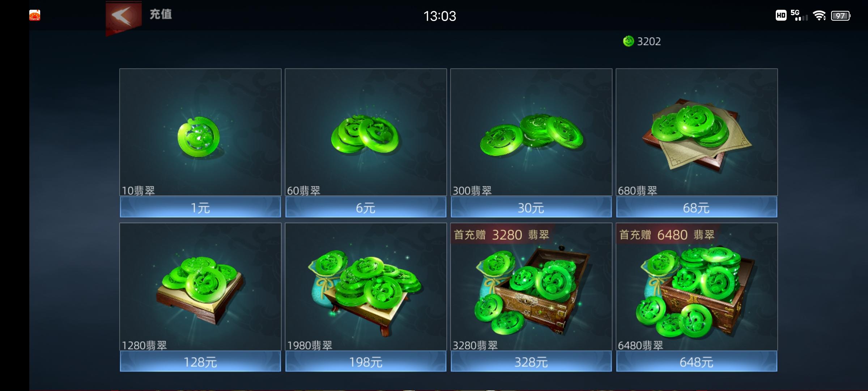Select the 60 jade pile image

click(365, 135)
